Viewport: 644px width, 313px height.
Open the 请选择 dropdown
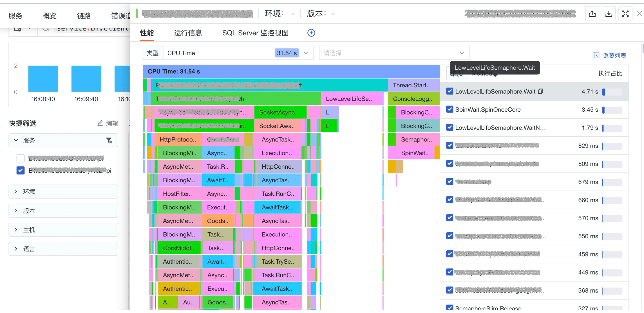[x=394, y=53]
